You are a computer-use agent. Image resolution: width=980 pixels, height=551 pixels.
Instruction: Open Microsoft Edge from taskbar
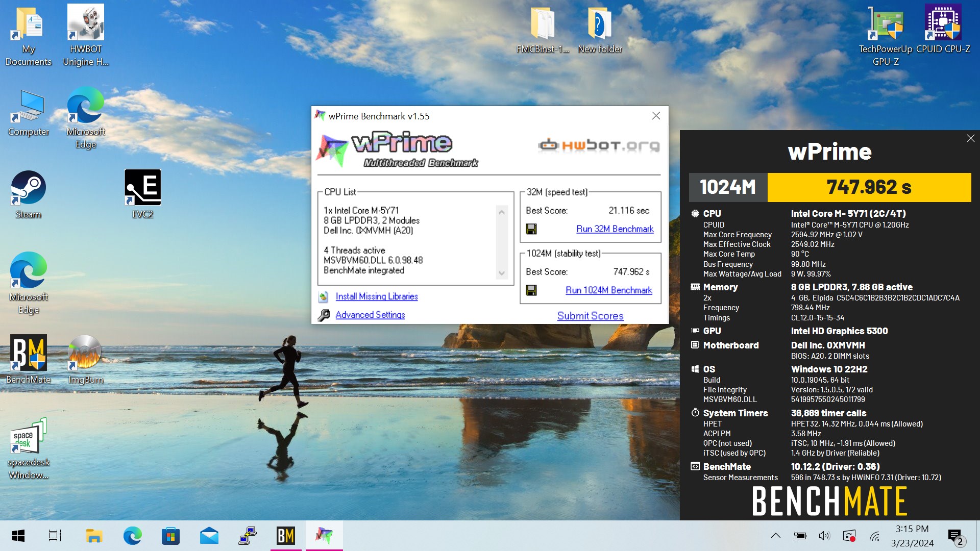(x=132, y=536)
